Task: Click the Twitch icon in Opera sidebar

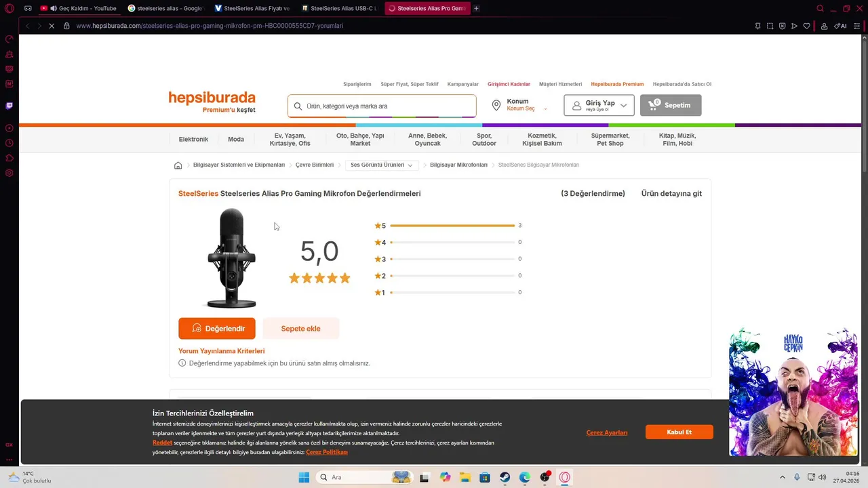Action: [9, 106]
